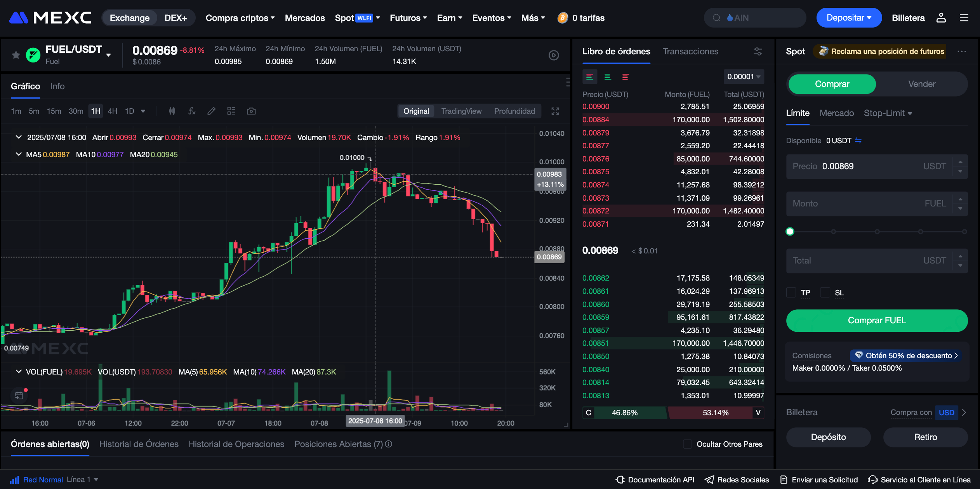Screen dimensions: 980x489
Task: Click the chart panel drag handle icon
Action: (x=568, y=81)
